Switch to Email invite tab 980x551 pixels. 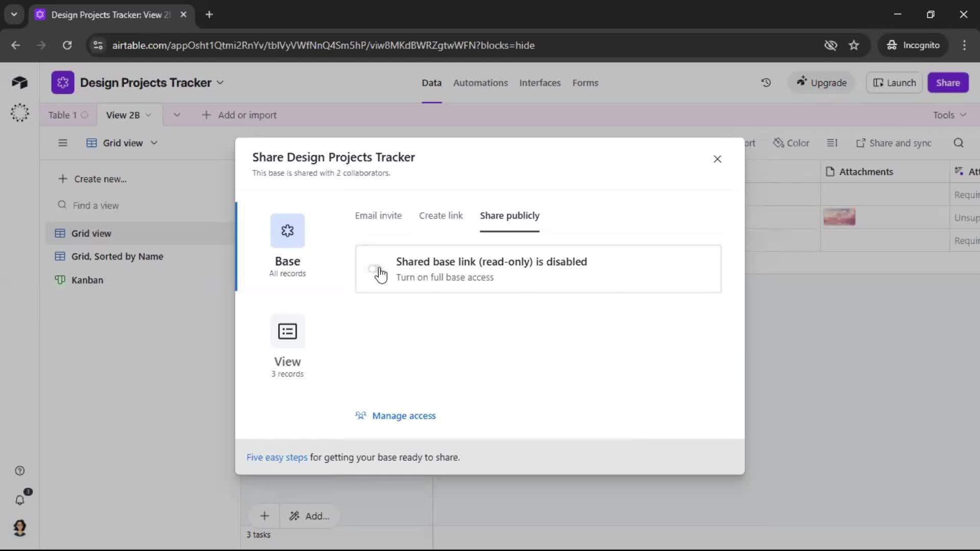point(378,216)
